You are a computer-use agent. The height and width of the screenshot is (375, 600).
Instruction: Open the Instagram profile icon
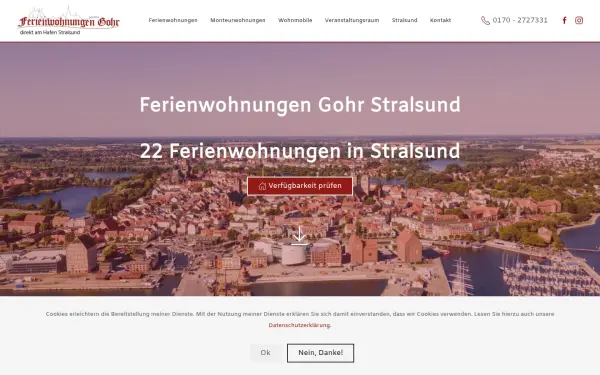click(x=579, y=20)
